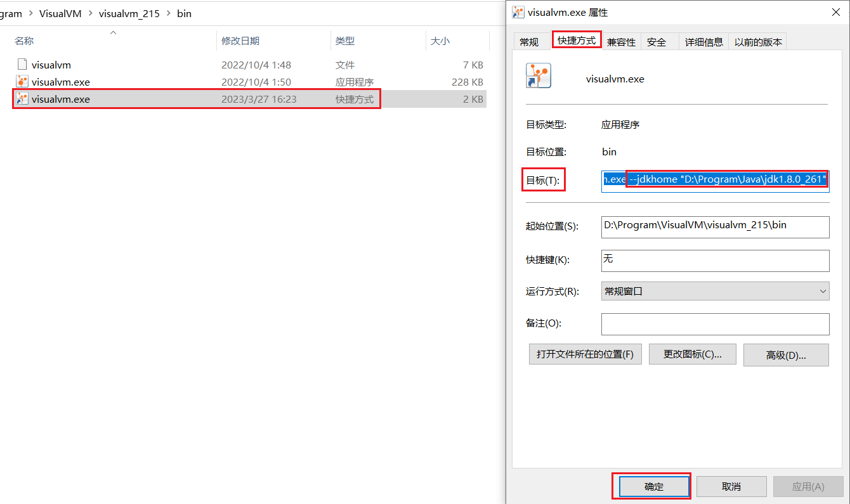Screen dimensions: 850x504
Task: Sort files by the 类型 column header
Action: click(345, 41)
